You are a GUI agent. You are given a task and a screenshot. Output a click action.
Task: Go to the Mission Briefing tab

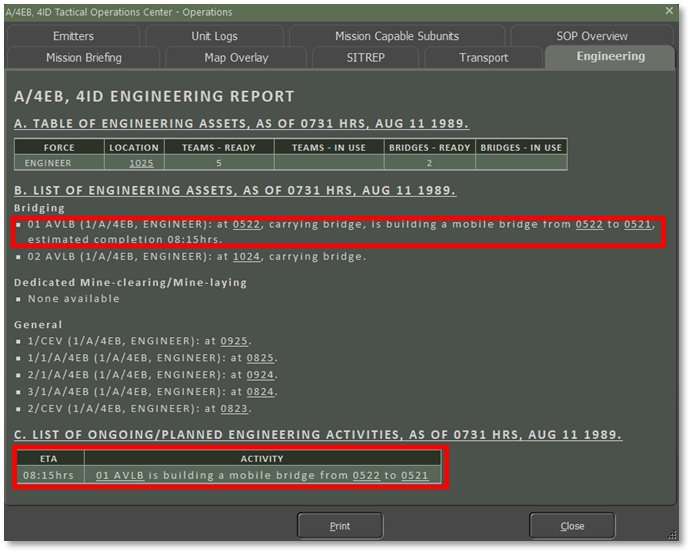[84, 58]
